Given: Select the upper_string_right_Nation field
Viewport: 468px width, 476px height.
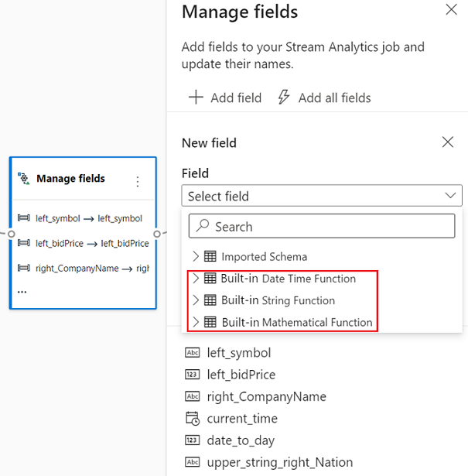Looking at the screenshot, I should click(279, 462).
